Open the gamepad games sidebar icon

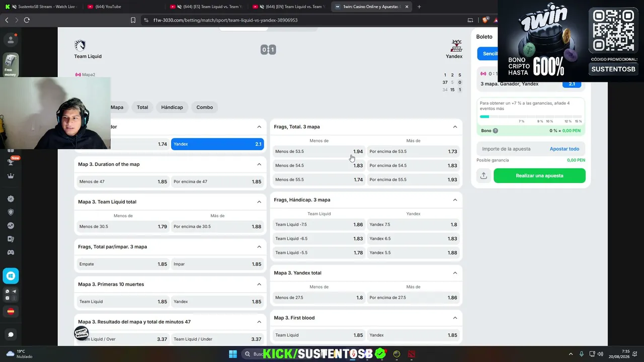pos(11,253)
